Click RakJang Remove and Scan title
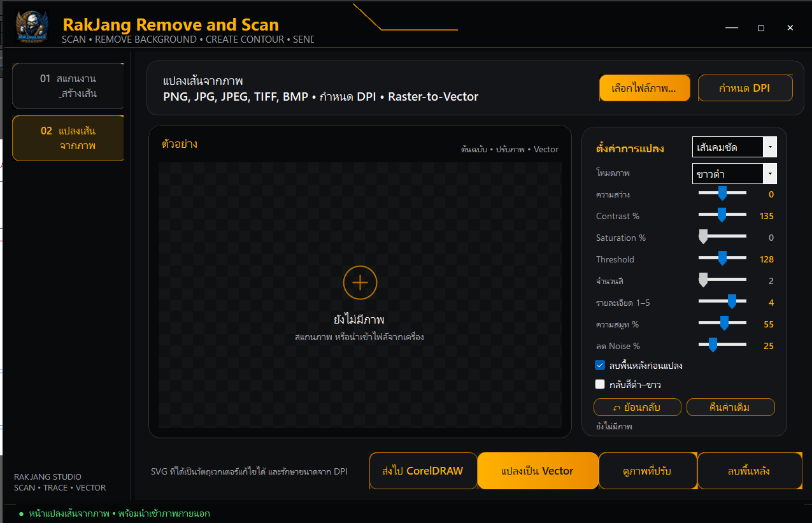 pos(171,25)
